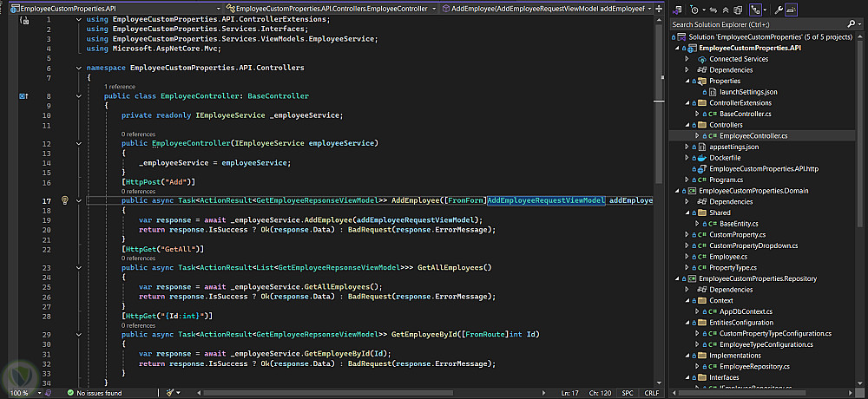Collapse All items in Solution Explorer
Viewport: 868px width, 399px height.
[726, 10]
